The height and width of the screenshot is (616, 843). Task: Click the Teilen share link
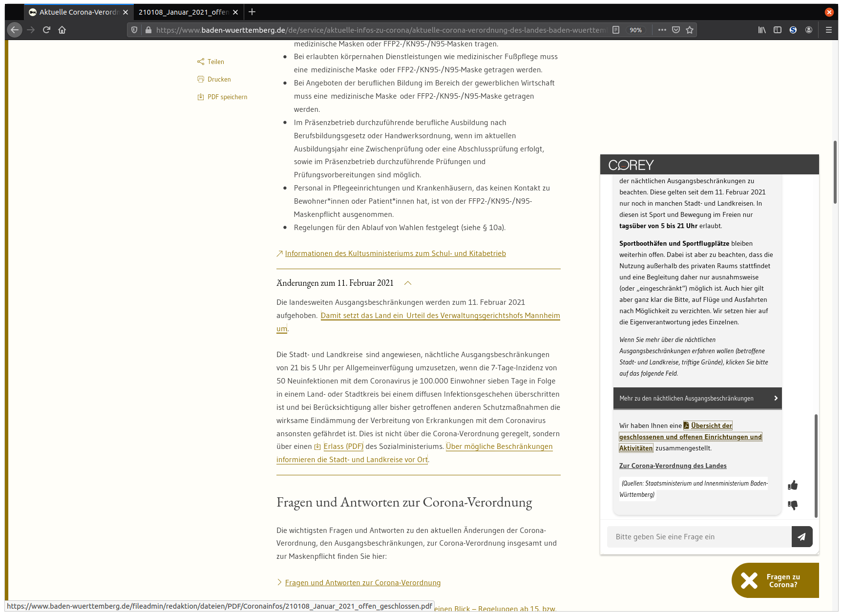click(211, 62)
